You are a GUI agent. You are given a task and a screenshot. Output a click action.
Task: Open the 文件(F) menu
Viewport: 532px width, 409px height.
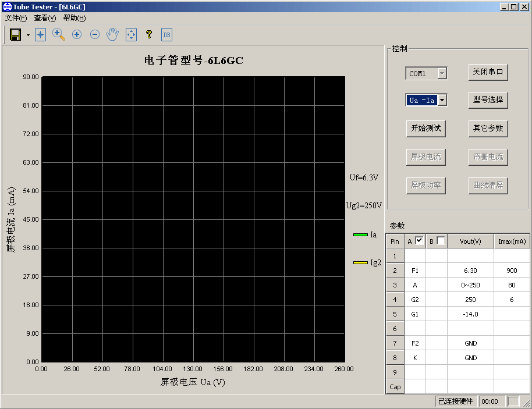(16, 18)
